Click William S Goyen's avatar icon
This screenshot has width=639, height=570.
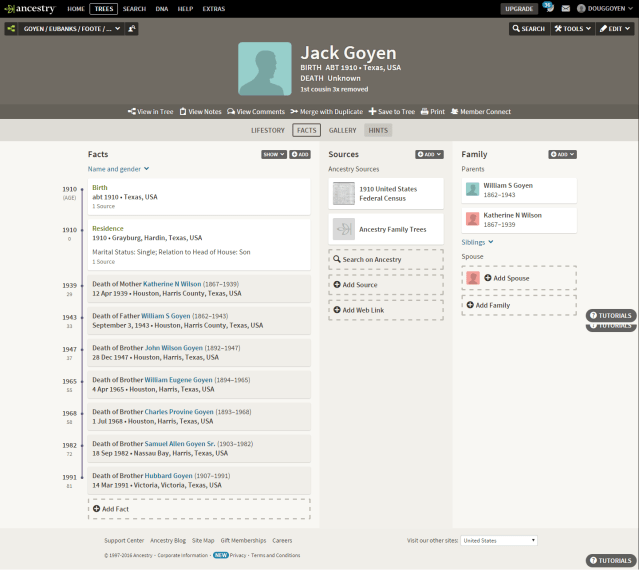coord(473,189)
